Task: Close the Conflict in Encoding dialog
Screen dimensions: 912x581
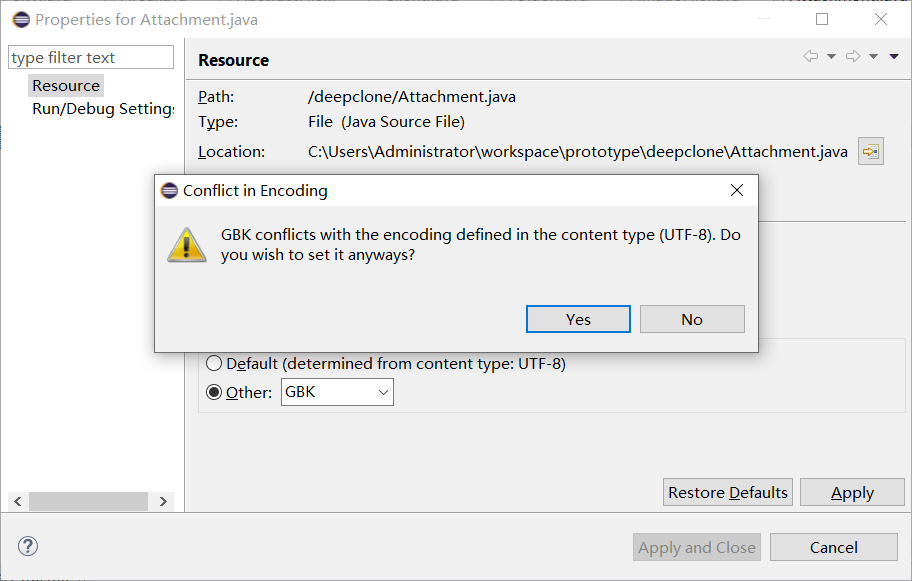Action: point(737,190)
